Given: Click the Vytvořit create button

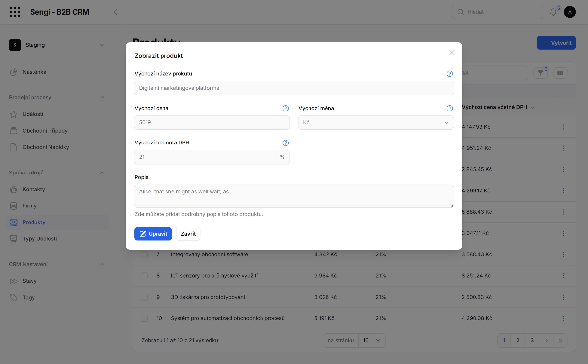Looking at the screenshot, I should coord(556,43).
